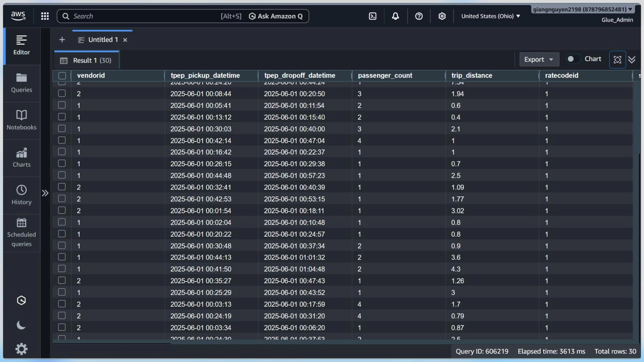Click the trip_distance column header
The image size is (644, 362).
(492, 75)
